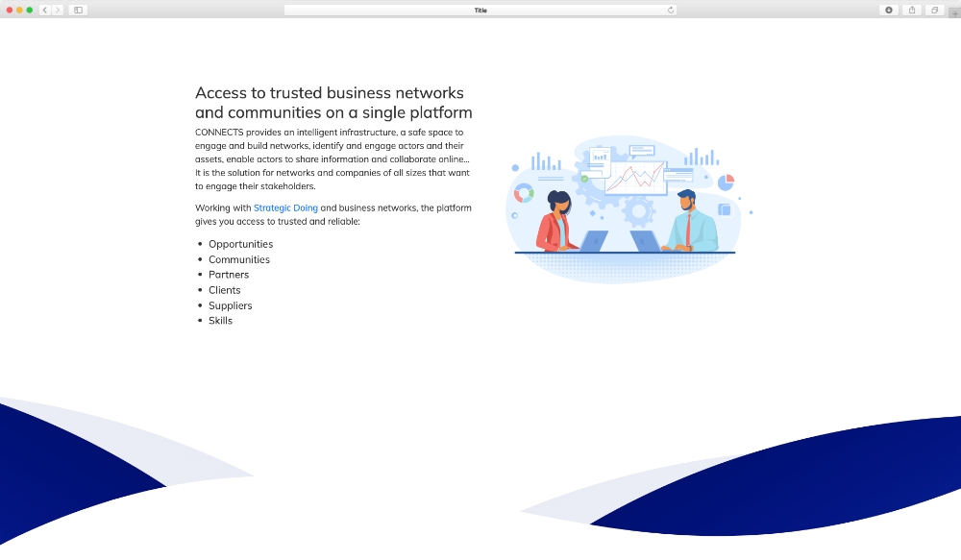This screenshot has width=961, height=560.
Task: Select the Clients list item
Action: (x=224, y=290)
